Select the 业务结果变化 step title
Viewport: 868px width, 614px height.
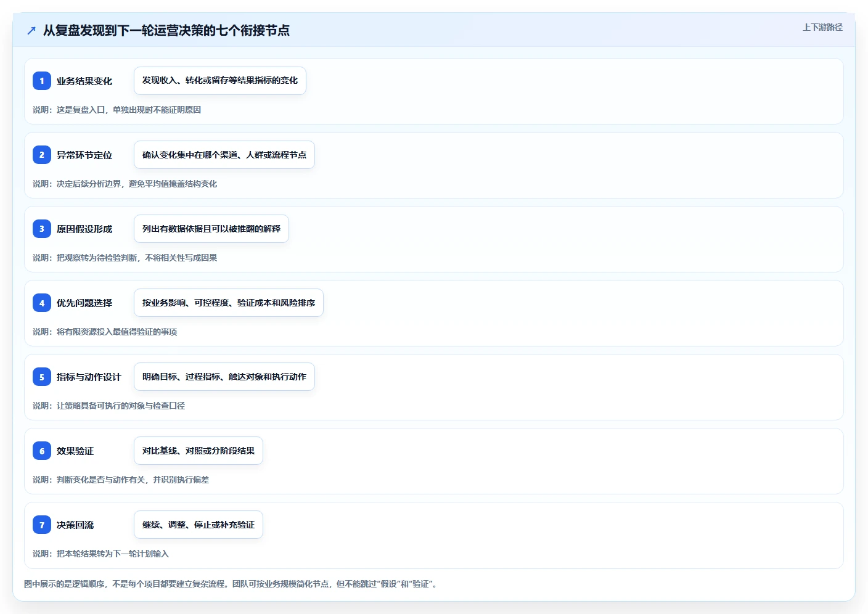point(84,81)
